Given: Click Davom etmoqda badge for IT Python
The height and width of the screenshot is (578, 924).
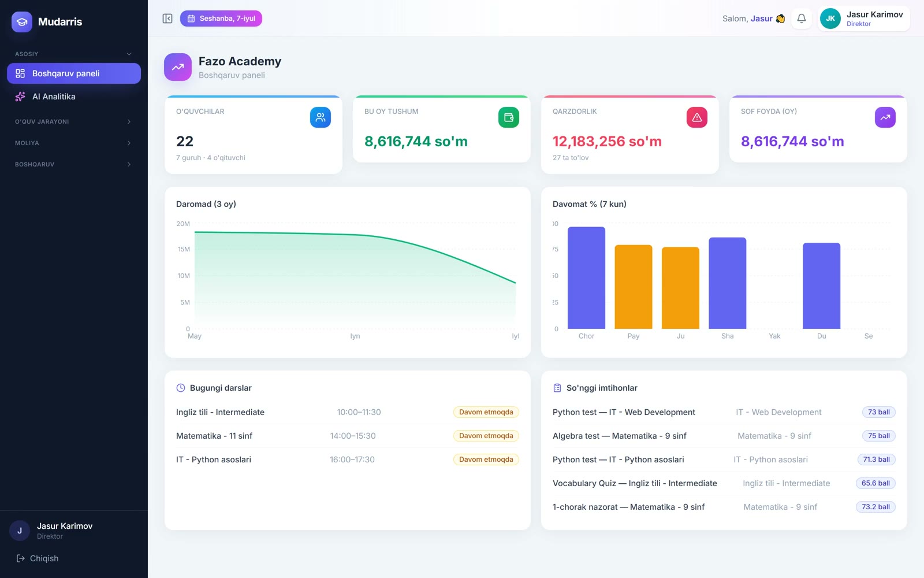Looking at the screenshot, I should [x=486, y=460].
